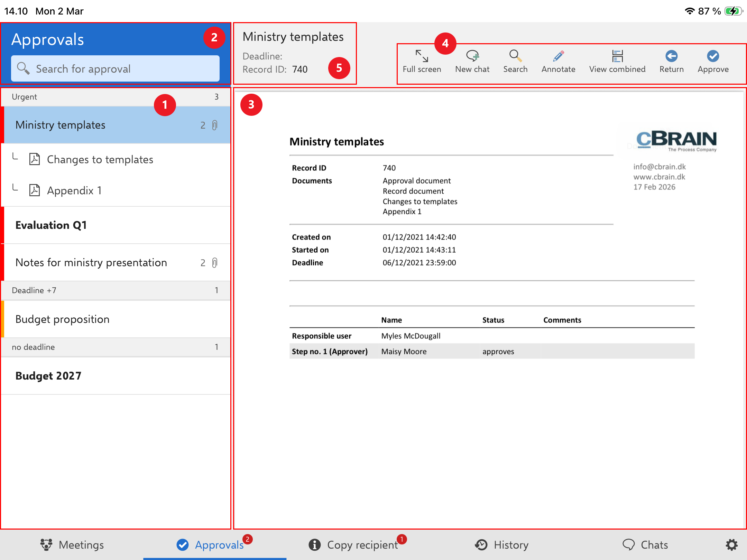Open the Budget 2027 approval
Viewport: 747px width, 560px height.
pos(116,376)
